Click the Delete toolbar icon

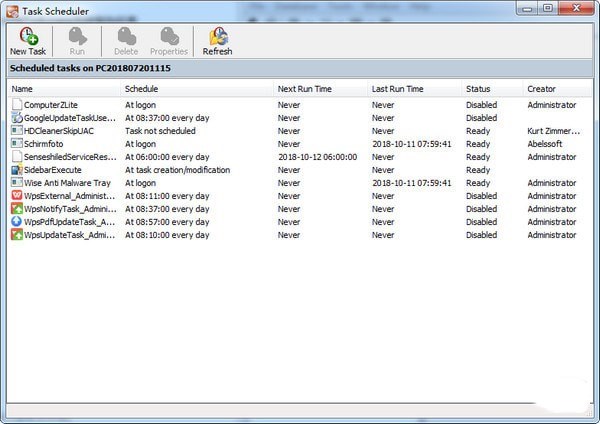pyautogui.click(x=126, y=36)
